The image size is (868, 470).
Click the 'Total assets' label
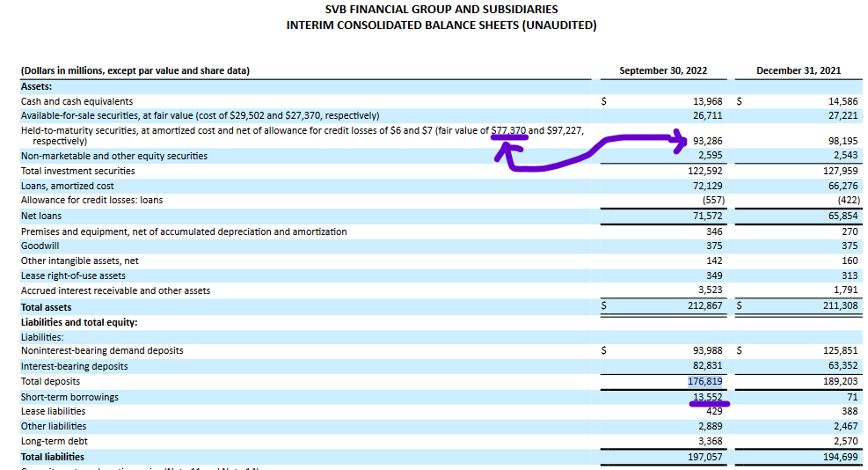tap(46, 307)
